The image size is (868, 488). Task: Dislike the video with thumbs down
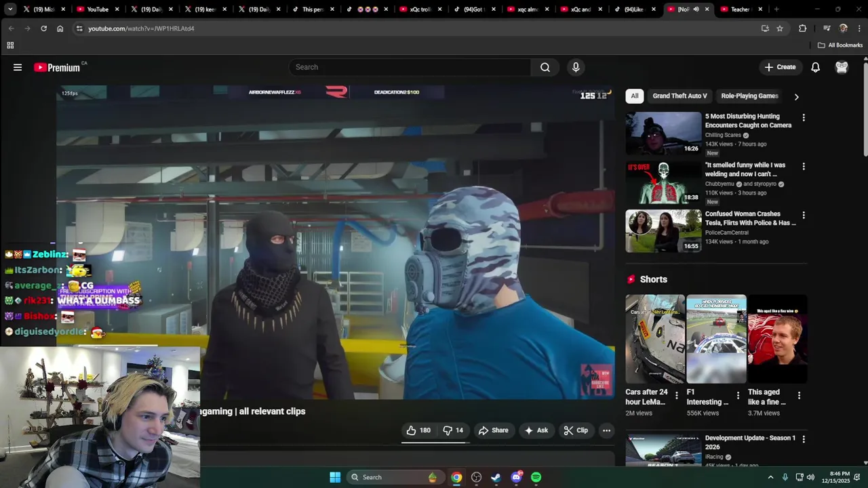[x=453, y=430]
